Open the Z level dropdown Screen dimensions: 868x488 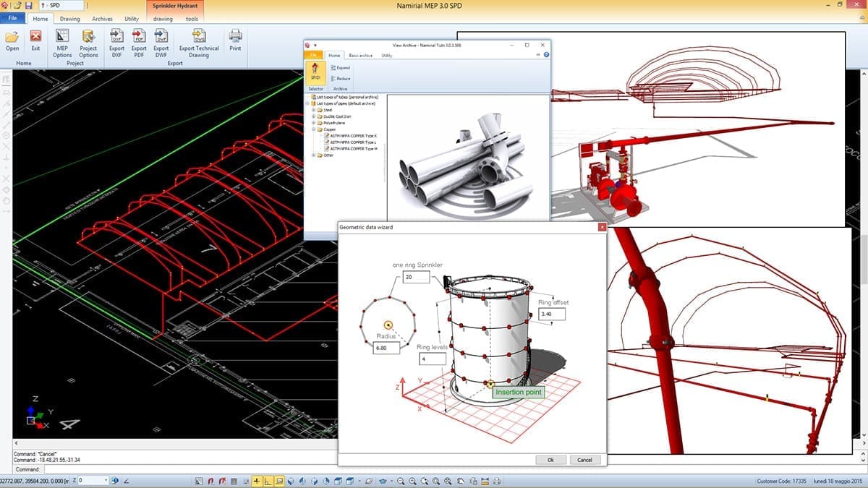[106, 481]
